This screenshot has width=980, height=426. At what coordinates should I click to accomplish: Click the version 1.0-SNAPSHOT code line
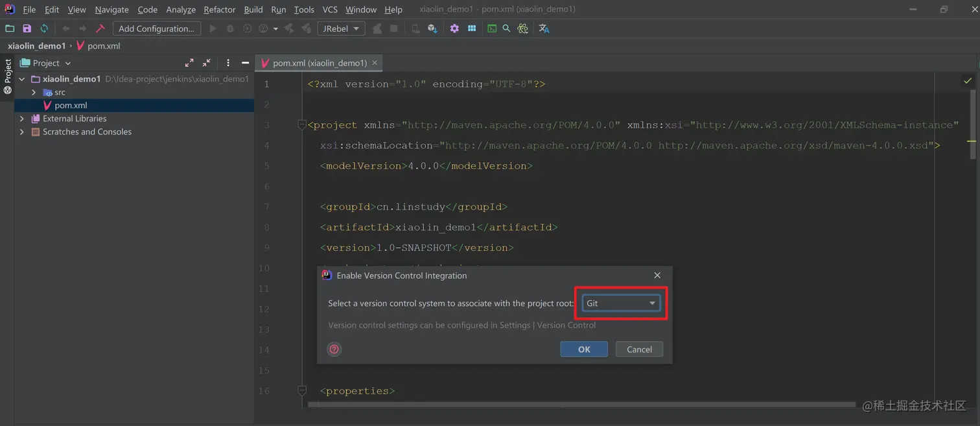(x=416, y=248)
